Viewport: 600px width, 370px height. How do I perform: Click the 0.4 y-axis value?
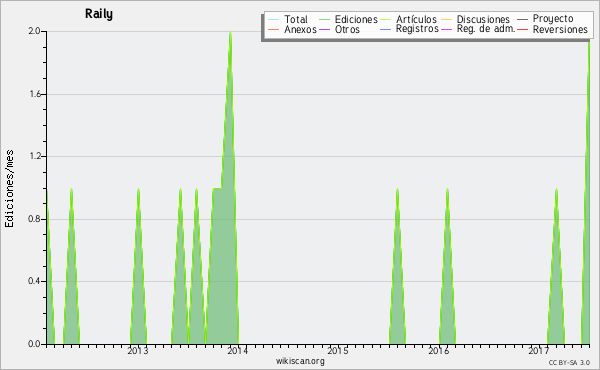34,282
